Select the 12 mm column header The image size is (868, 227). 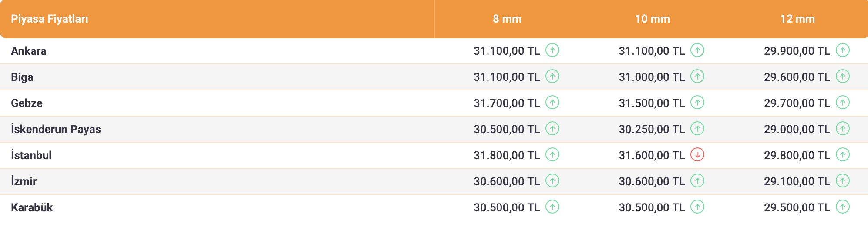point(797,19)
